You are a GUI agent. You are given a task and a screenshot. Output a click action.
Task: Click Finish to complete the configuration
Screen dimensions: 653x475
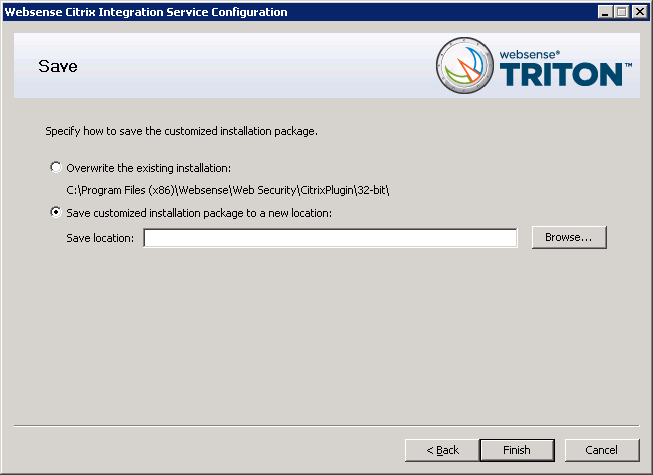[x=517, y=450]
